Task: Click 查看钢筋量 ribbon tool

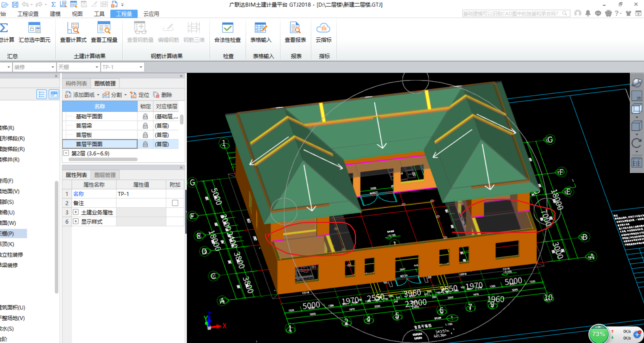Action: coord(140,32)
